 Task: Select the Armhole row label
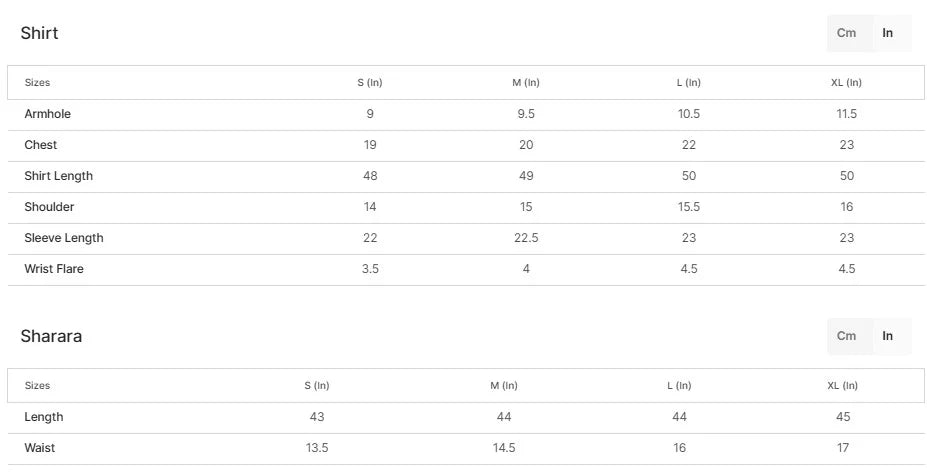click(x=47, y=114)
